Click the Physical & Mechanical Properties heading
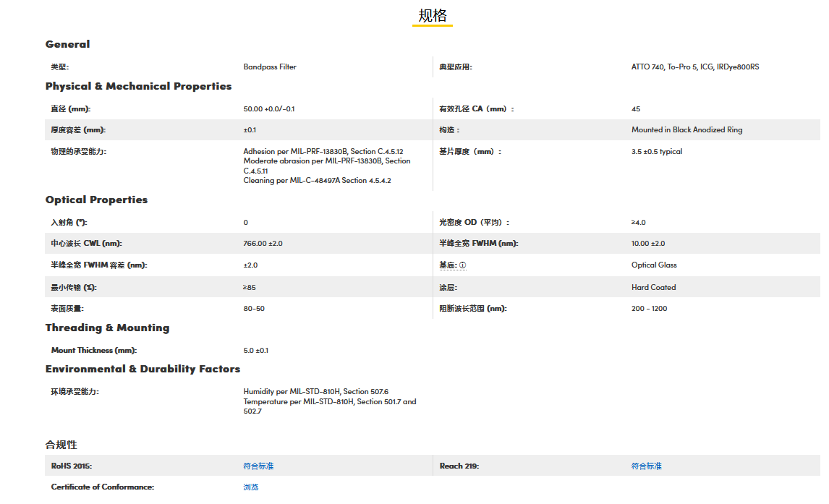The height and width of the screenshot is (504, 829). [x=138, y=86]
